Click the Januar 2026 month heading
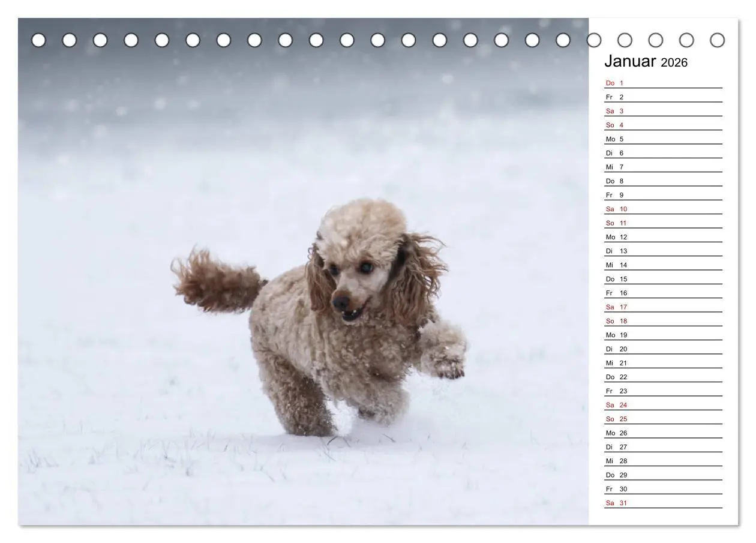The image size is (756, 543). (646, 61)
